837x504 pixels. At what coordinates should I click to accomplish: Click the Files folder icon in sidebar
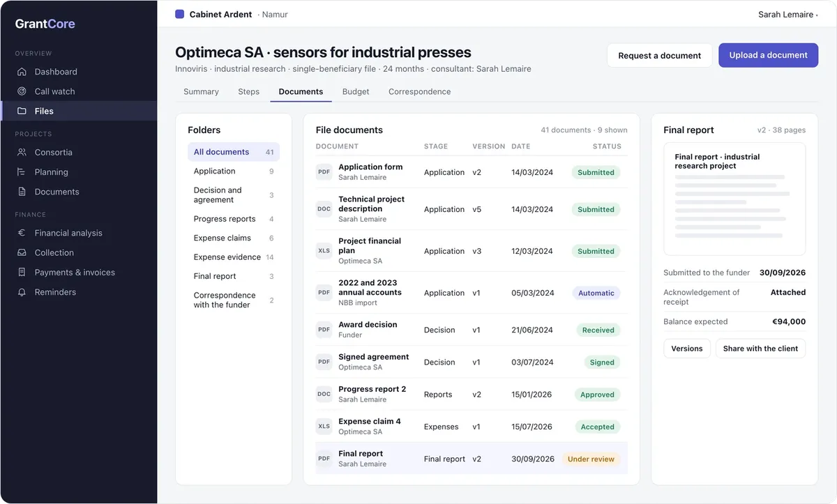click(22, 111)
